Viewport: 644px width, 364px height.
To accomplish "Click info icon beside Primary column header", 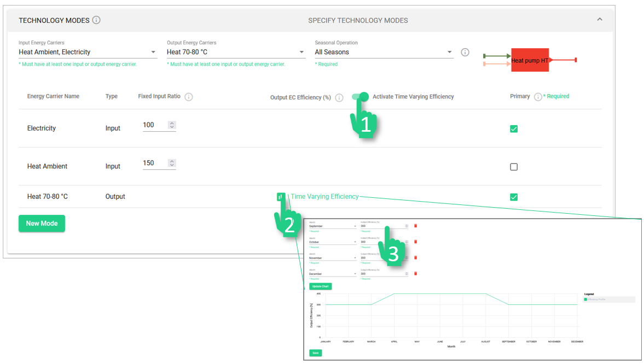I will pyautogui.click(x=537, y=97).
